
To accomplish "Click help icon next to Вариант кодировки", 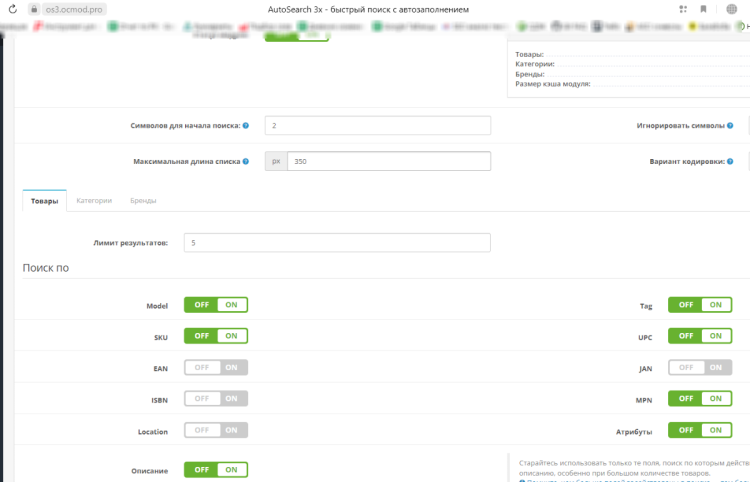I will (x=730, y=161).
